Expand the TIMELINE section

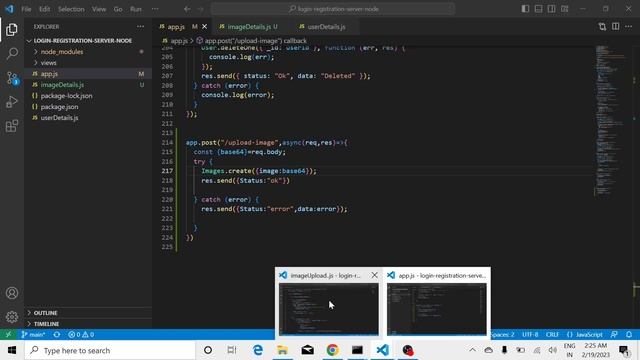(46, 324)
